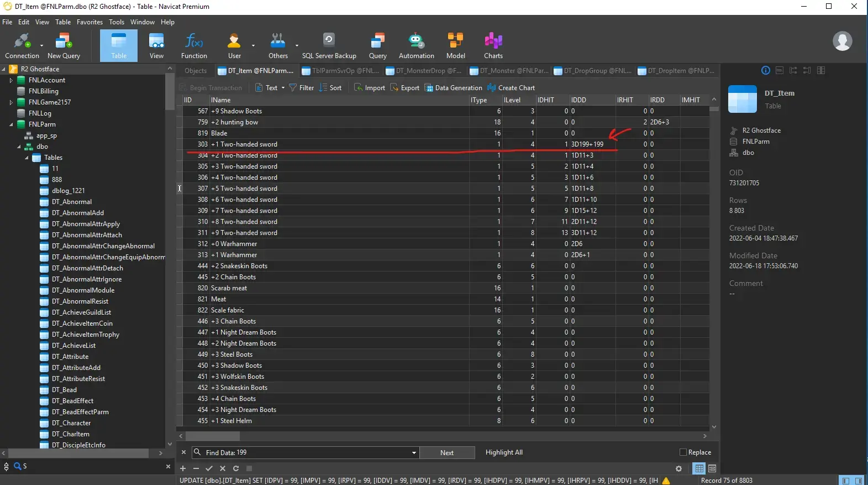Open grid settings gear icon
Screen dimensions: 868x485
(678, 468)
